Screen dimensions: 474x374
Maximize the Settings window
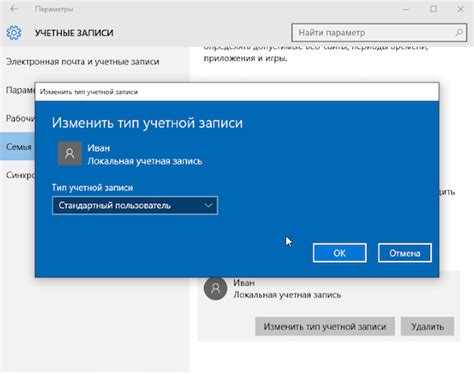[433, 9]
